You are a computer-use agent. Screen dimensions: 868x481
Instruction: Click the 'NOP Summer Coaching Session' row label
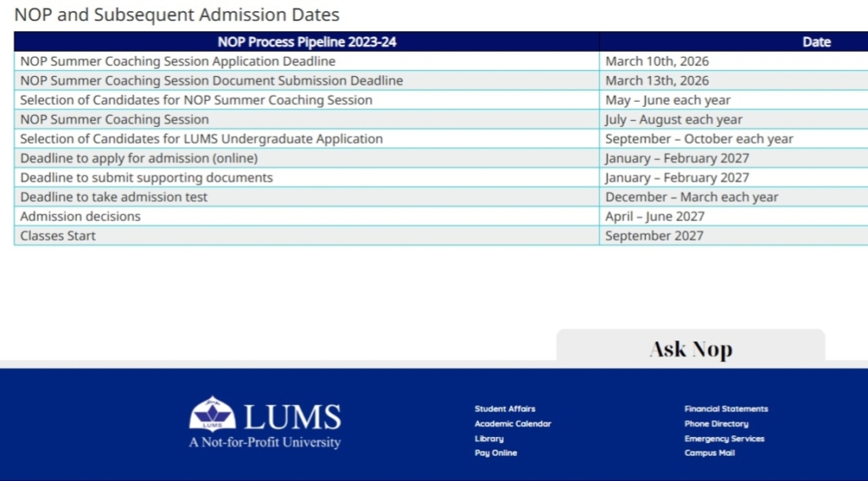(114, 119)
